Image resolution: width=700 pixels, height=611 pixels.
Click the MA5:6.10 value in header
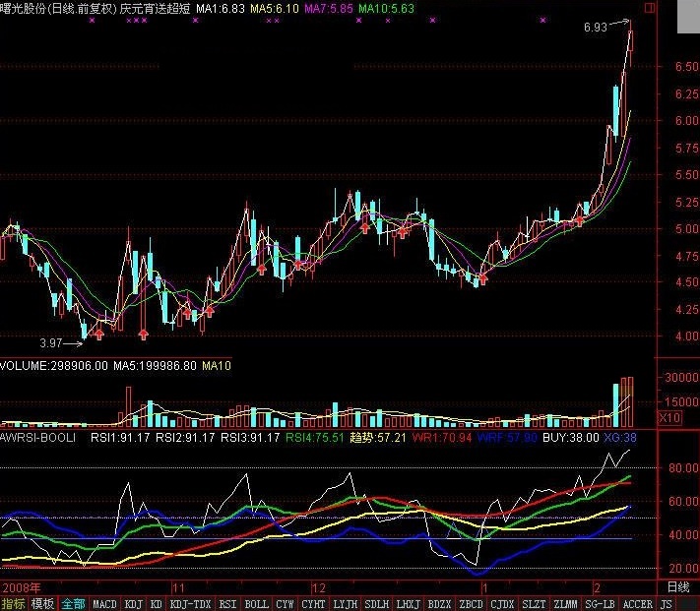coord(275,8)
